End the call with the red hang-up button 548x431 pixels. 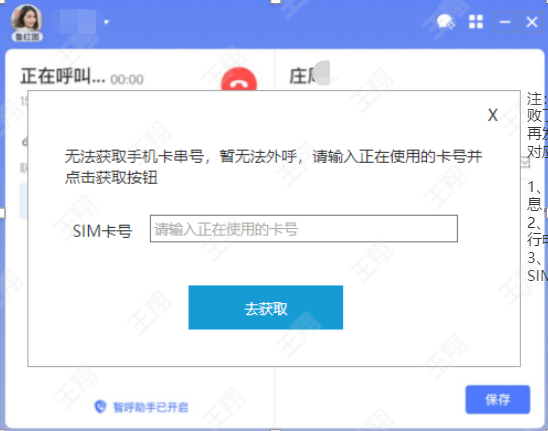pyautogui.click(x=239, y=79)
